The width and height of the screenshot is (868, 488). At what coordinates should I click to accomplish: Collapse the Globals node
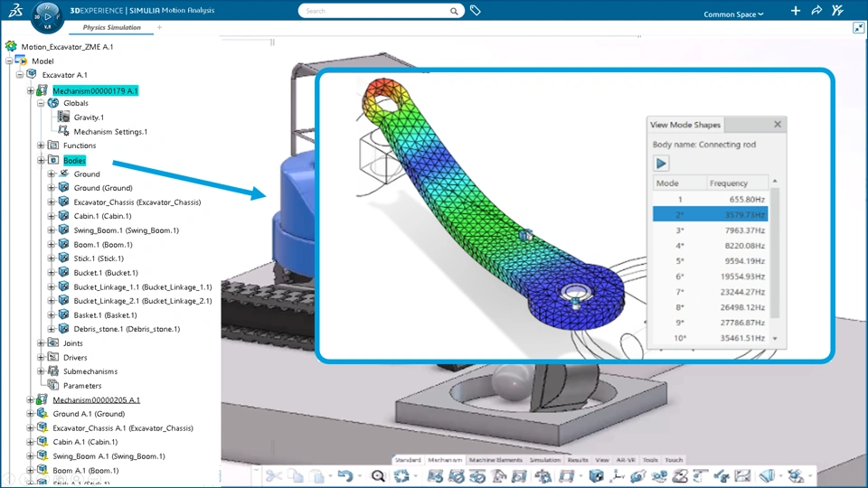[x=41, y=103]
